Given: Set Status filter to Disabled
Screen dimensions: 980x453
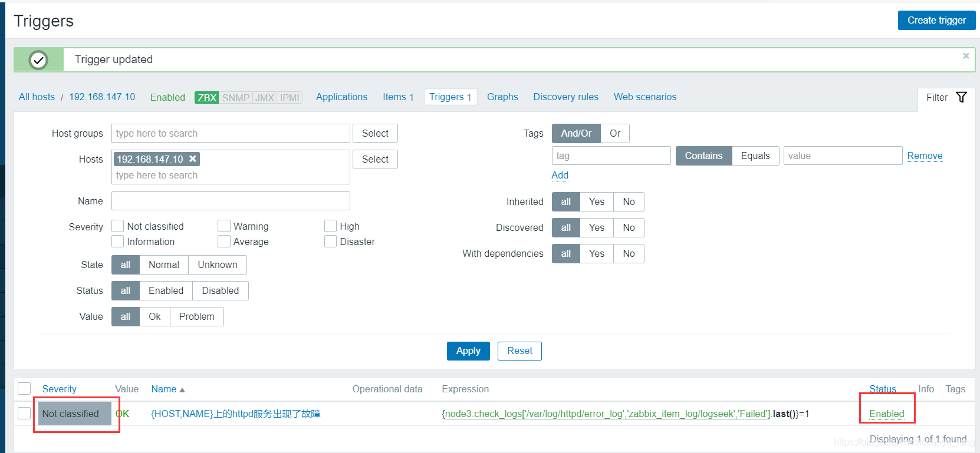Looking at the screenshot, I should [x=221, y=290].
